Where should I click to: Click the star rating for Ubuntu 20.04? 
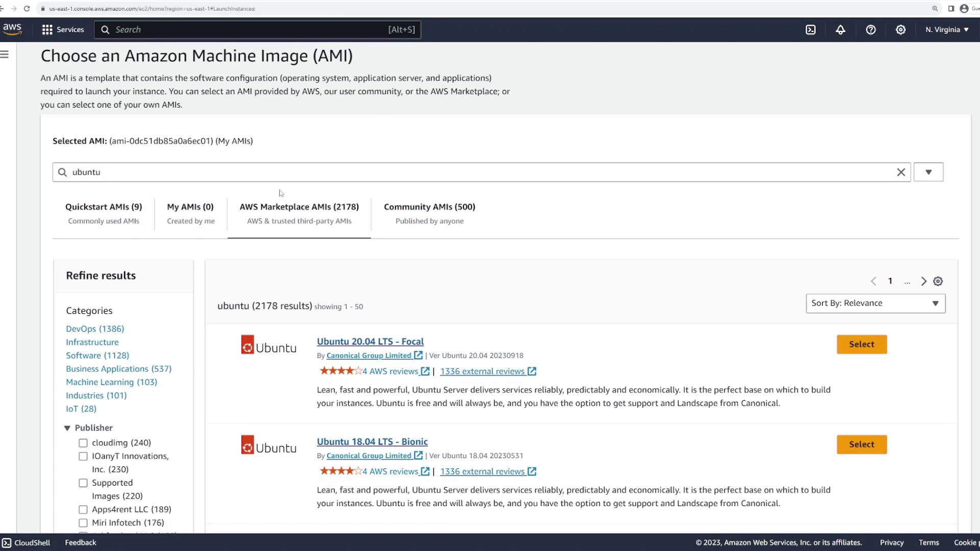pyautogui.click(x=340, y=371)
